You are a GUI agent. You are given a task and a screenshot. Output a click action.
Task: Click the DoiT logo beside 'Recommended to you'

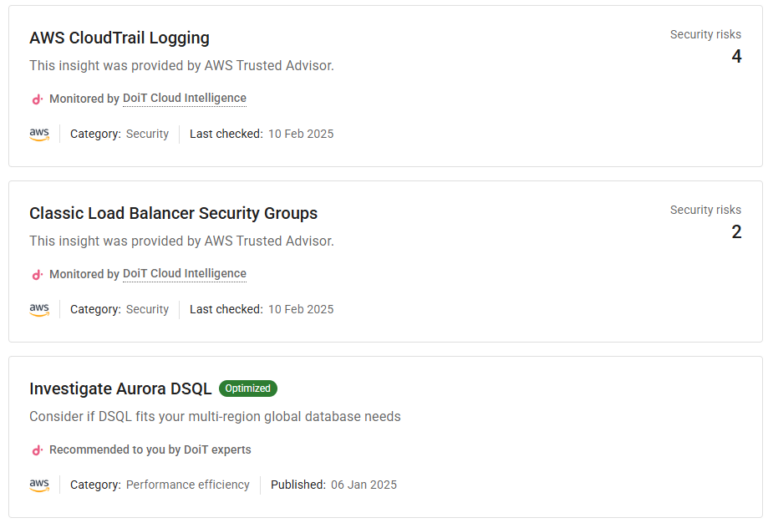[x=38, y=450]
